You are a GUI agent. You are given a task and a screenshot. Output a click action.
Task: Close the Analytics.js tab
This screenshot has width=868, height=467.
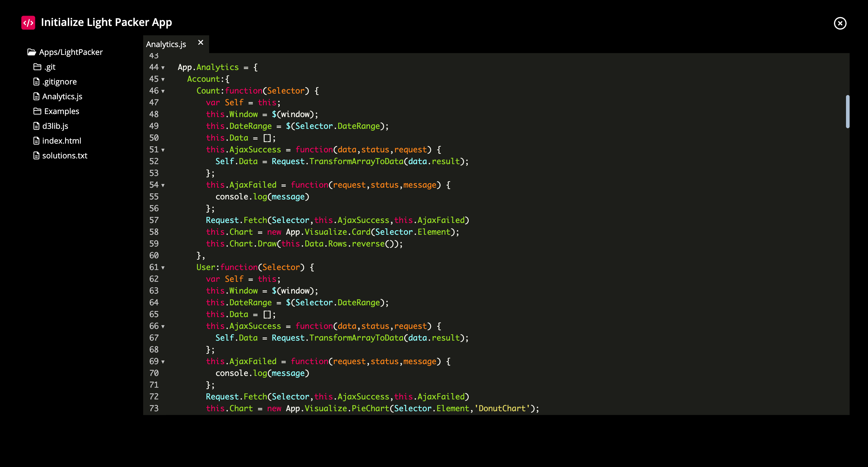(x=201, y=43)
